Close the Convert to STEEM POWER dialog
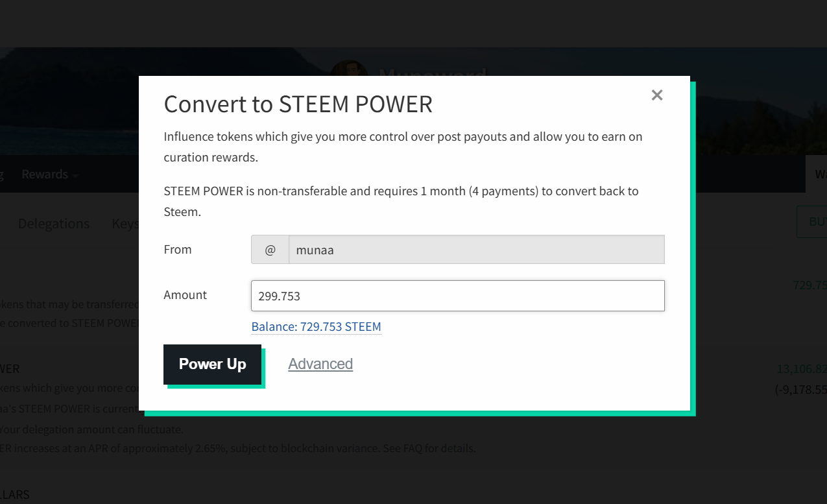This screenshot has width=827, height=504. pos(656,95)
